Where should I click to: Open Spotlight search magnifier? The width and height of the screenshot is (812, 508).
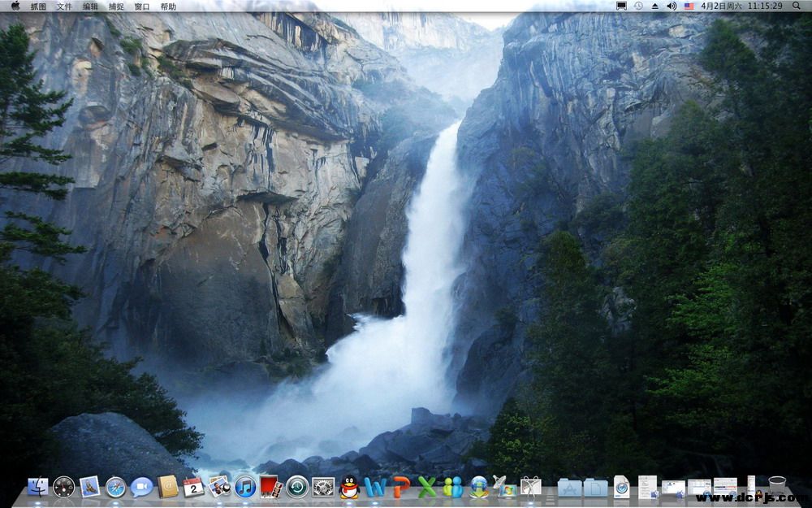pyautogui.click(x=797, y=6)
